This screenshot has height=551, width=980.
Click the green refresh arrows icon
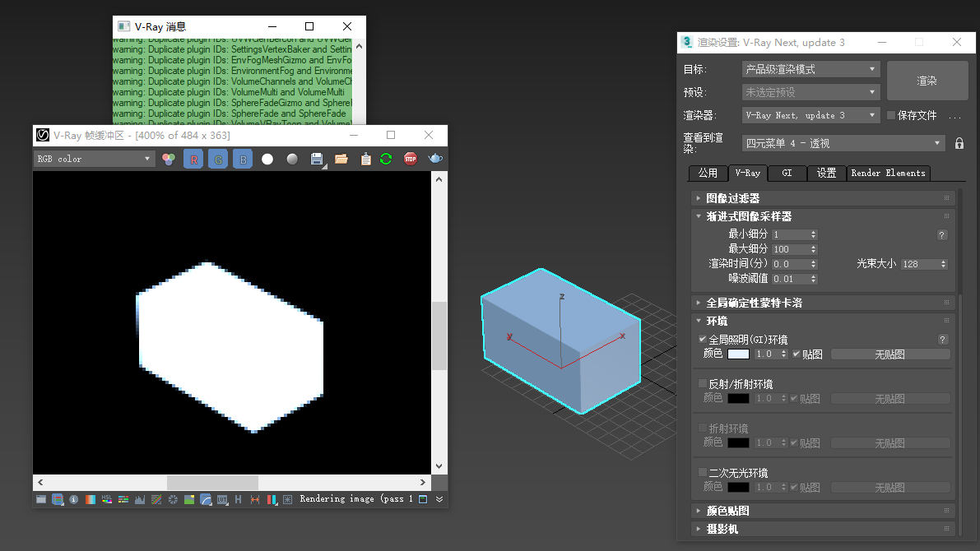(x=386, y=160)
